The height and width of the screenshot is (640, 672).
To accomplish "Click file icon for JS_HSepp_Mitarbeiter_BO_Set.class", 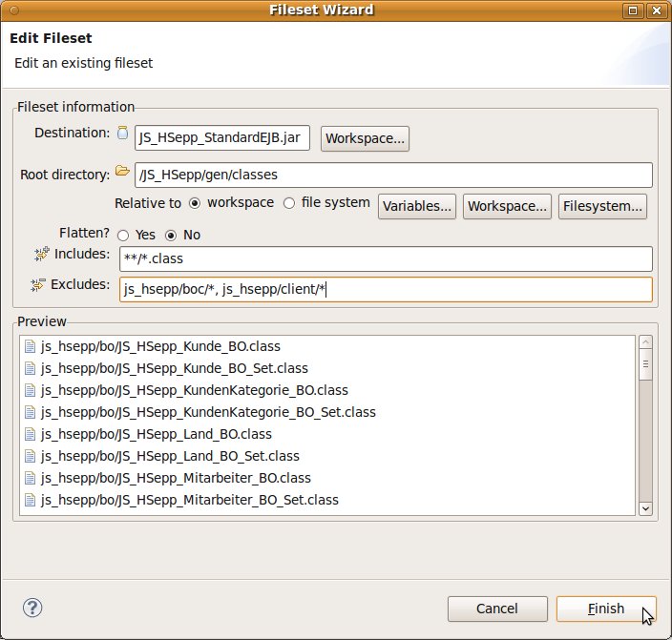I will (30, 500).
